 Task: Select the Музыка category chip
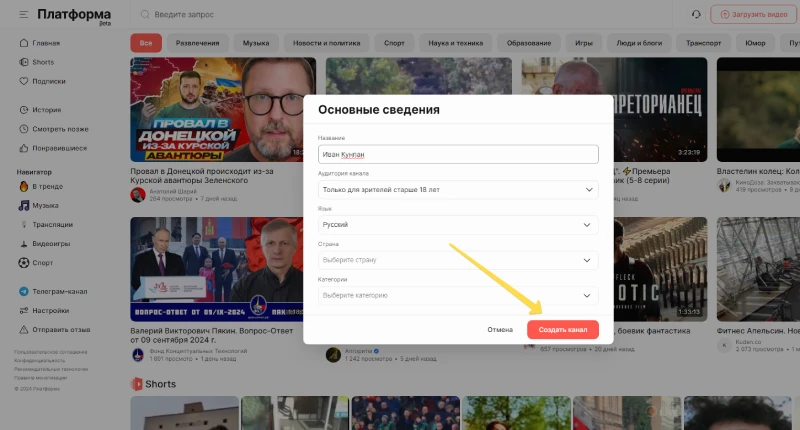click(256, 43)
